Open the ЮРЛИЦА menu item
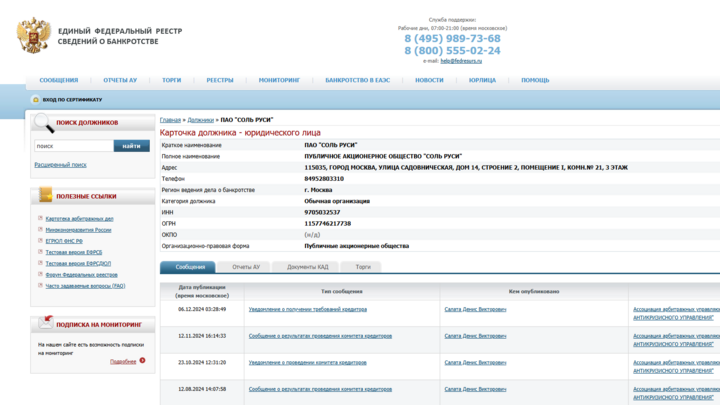The height and width of the screenshot is (405, 720). (x=482, y=80)
